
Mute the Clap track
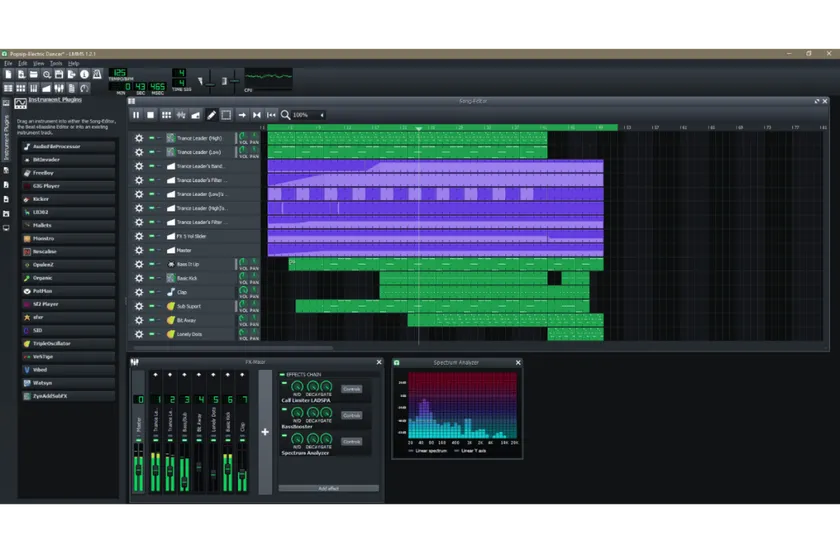coord(152,292)
